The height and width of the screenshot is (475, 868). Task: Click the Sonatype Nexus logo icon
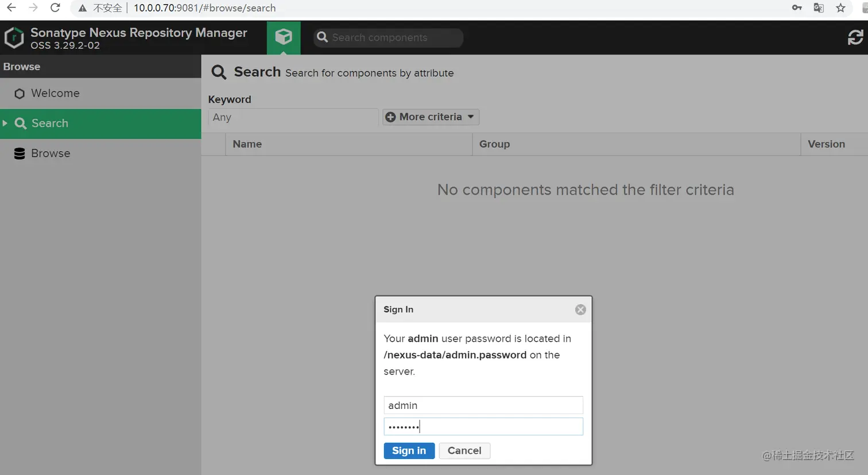[x=14, y=38]
